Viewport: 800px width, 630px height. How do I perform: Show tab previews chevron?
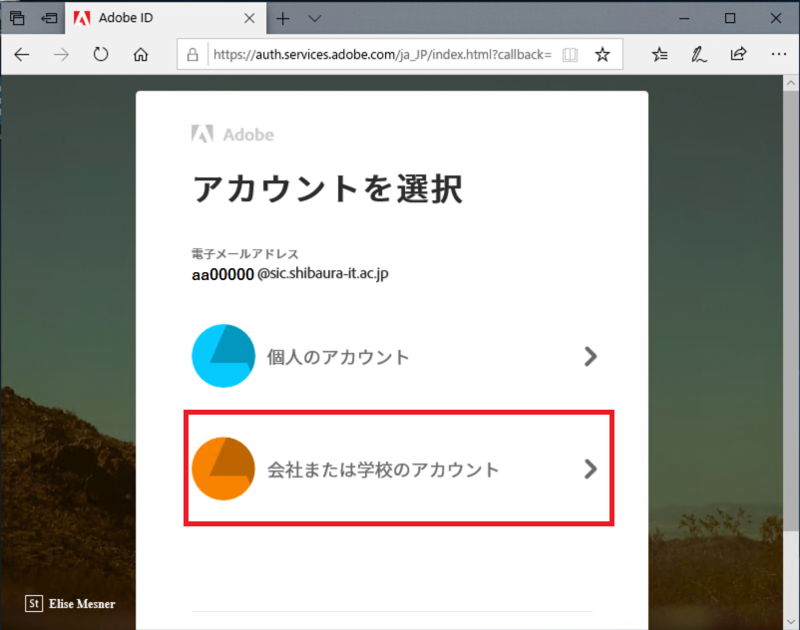click(x=315, y=19)
